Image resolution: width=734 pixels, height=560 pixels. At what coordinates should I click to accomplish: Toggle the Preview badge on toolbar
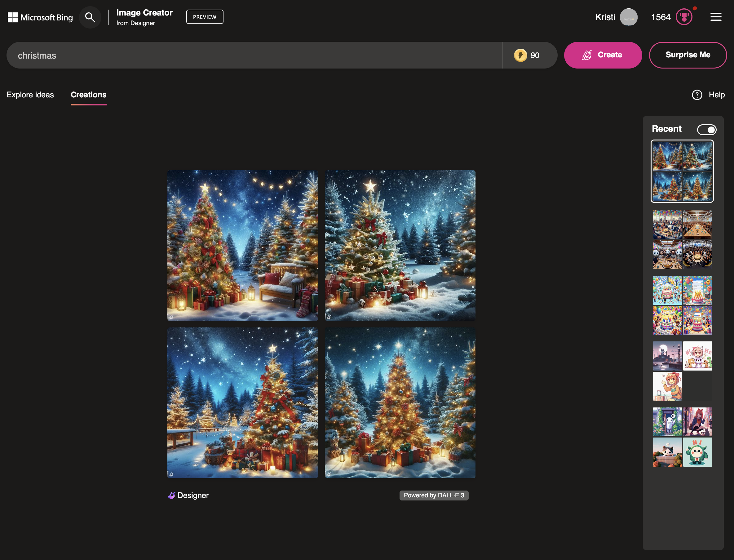[205, 16]
